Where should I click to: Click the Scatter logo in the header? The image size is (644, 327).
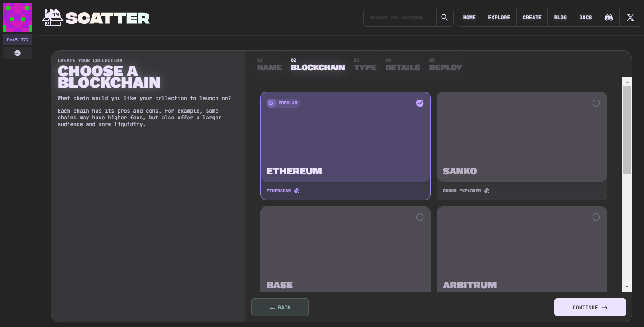coord(96,18)
